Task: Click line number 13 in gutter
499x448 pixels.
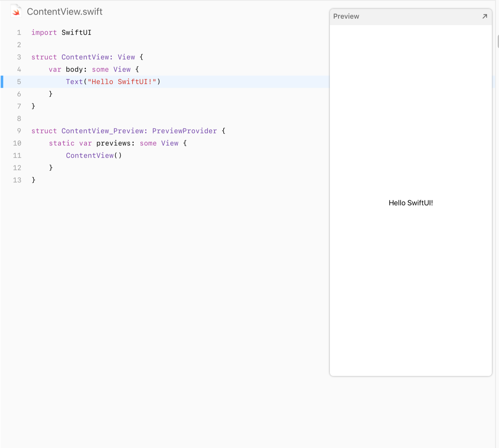Action: [17, 180]
